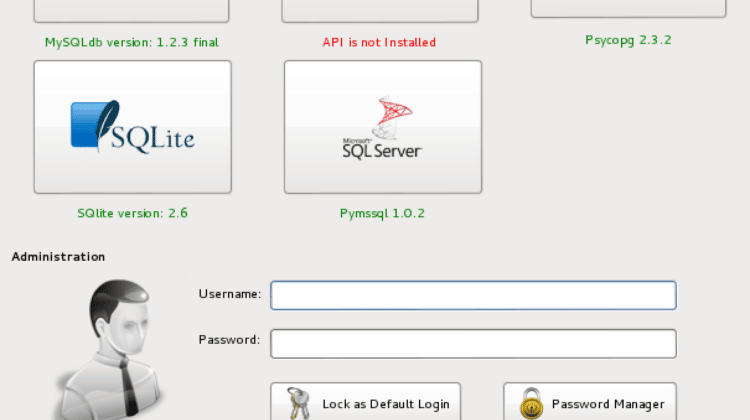Click the Lock as Default Login button
This screenshot has height=420, width=750.
pos(365,402)
